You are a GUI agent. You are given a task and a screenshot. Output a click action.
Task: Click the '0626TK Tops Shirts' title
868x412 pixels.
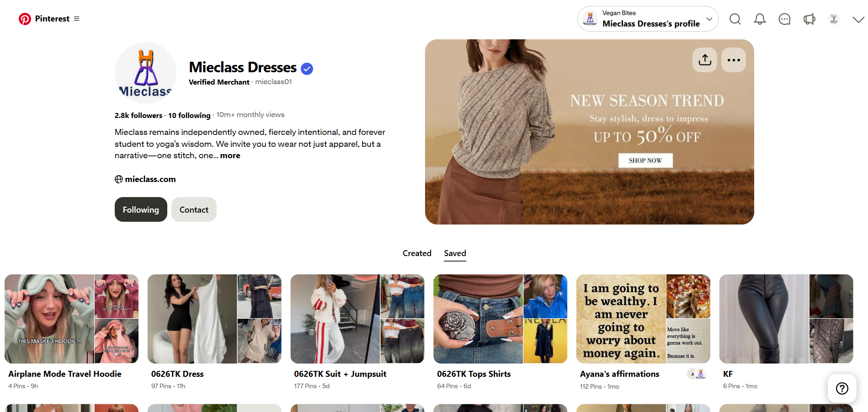[474, 374]
